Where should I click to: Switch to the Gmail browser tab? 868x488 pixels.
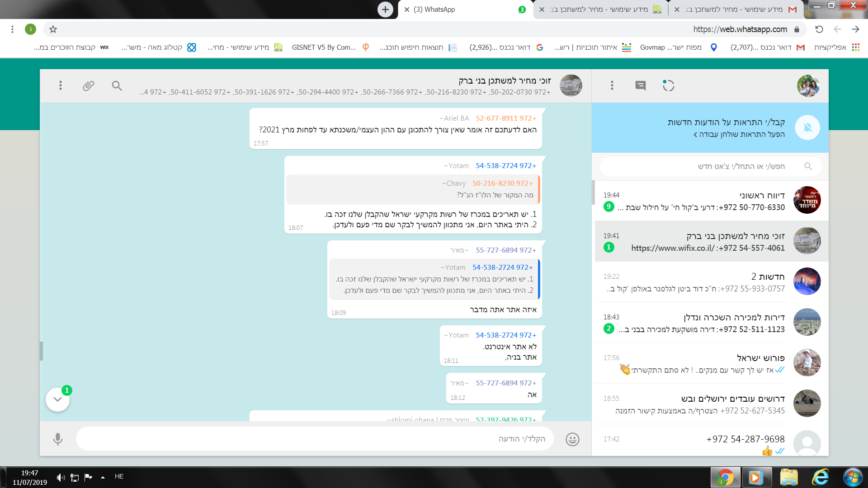[737, 9]
